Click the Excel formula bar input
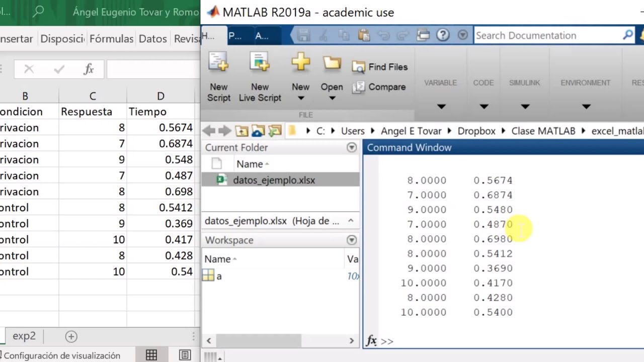The width and height of the screenshot is (644, 362). tap(153, 69)
